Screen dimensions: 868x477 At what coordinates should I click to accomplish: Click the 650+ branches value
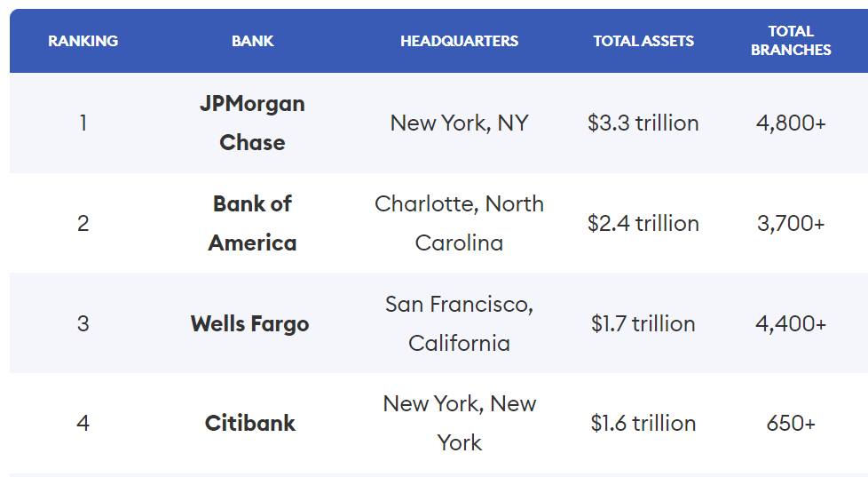coord(791,423)
